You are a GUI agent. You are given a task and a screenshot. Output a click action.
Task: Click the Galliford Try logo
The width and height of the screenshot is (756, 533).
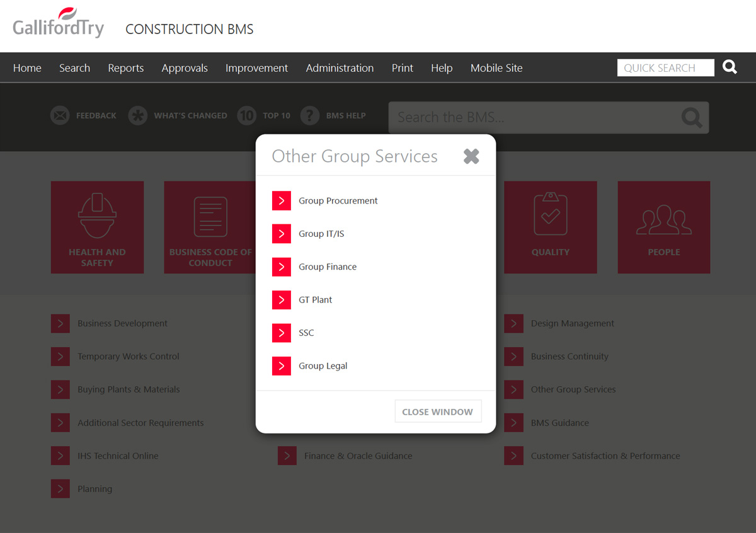59,23
